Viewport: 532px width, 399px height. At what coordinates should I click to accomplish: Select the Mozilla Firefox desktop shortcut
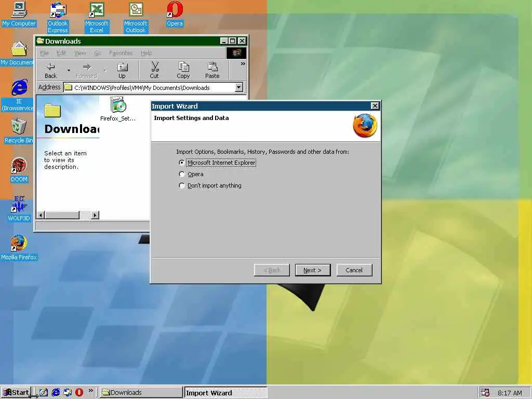point(19,248)
